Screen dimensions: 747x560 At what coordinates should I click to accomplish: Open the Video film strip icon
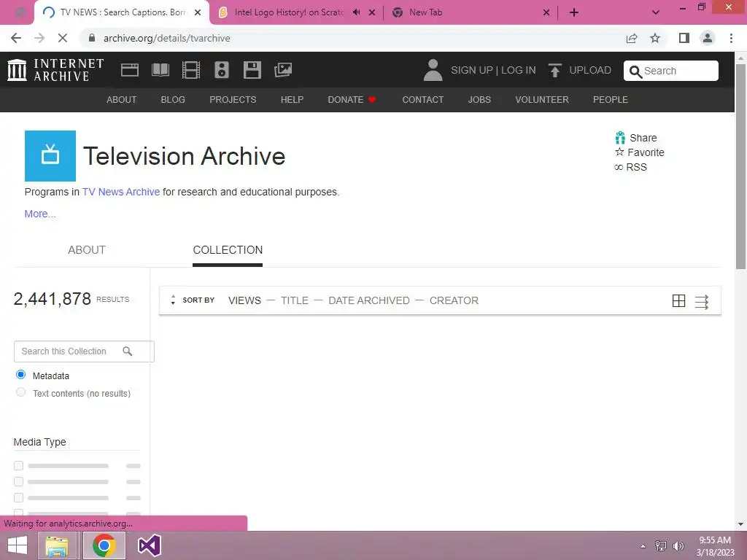[x=190, y=70]
